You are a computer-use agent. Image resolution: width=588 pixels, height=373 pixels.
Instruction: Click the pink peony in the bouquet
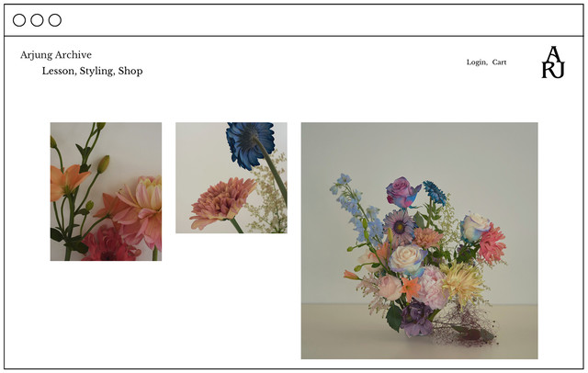pyautogui.click(x=431, y=288)
